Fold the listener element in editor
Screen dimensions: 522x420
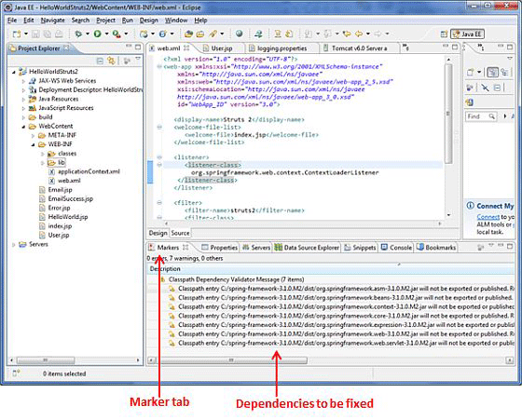pyautogui.click(x=159, y=157)
